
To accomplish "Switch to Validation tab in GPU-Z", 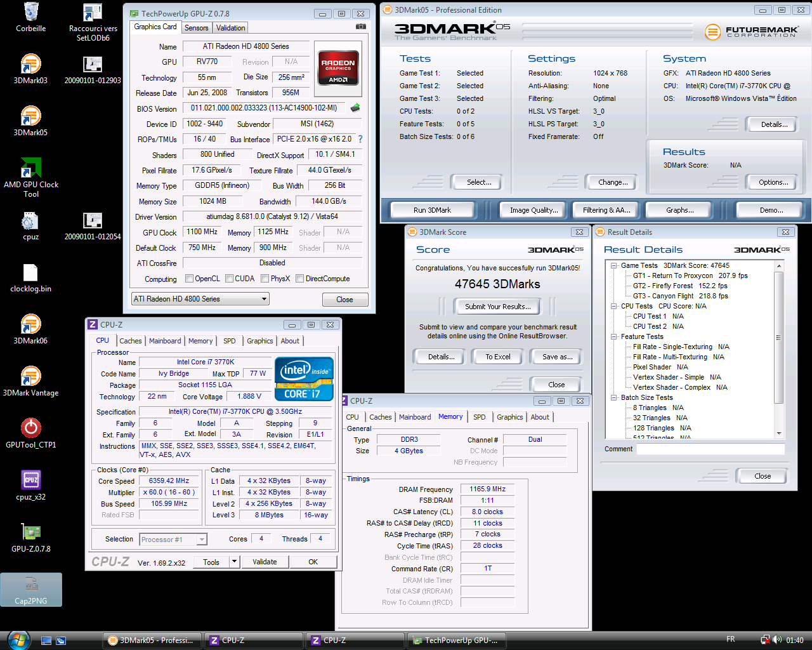I will coord(230,28).
